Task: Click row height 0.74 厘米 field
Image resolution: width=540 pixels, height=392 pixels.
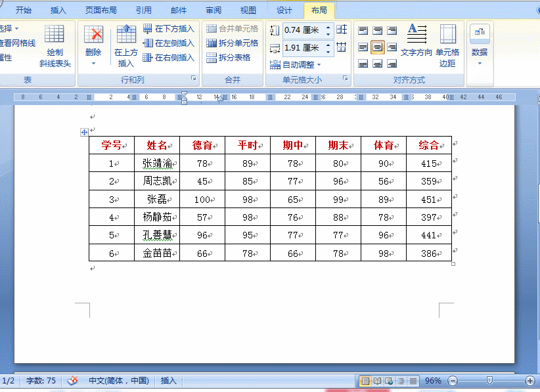Action: [304, 30]
